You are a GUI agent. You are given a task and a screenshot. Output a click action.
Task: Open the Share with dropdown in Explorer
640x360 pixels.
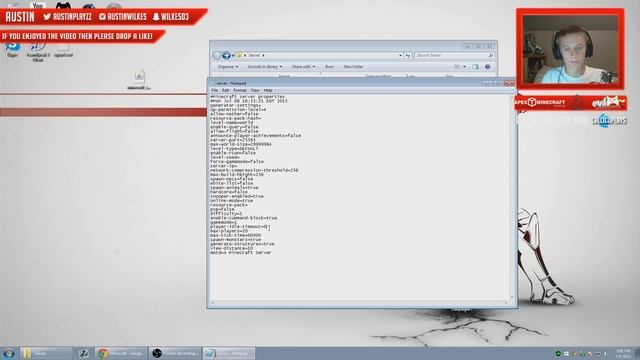pos(303,67)
